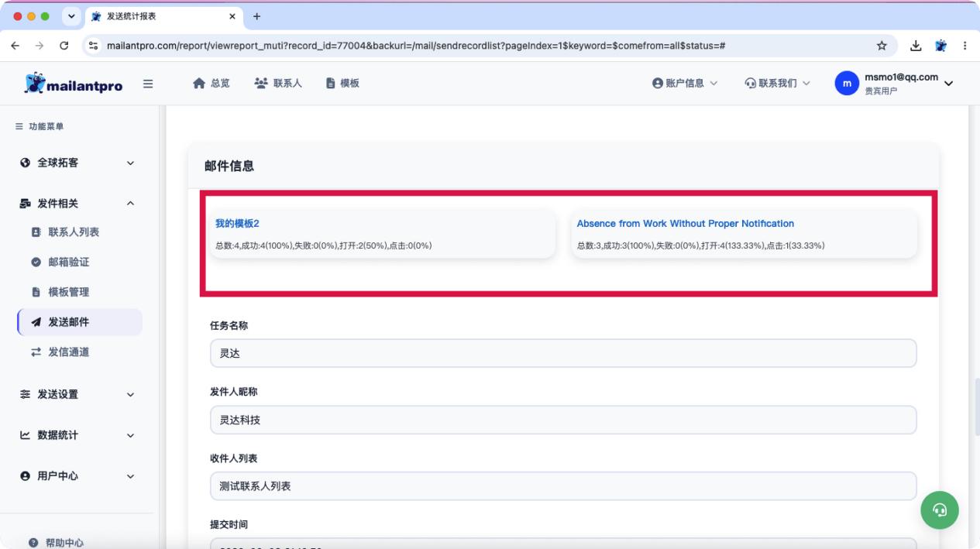This screenshot has height=549, width=980.
Task: Open the 总览 home page
Action: (x=211, y=83)
